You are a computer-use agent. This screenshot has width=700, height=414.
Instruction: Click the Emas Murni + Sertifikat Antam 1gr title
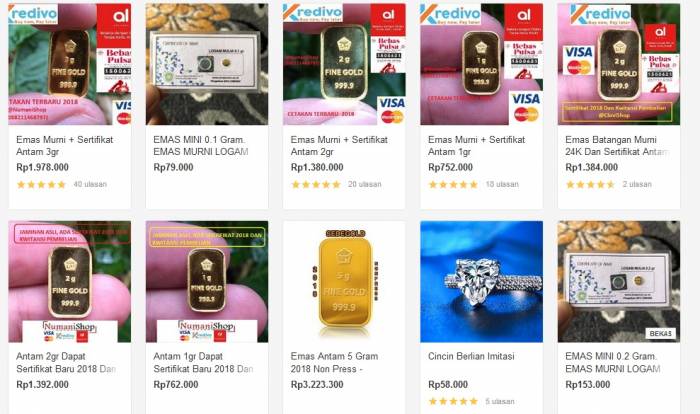[x=476, y=146]
